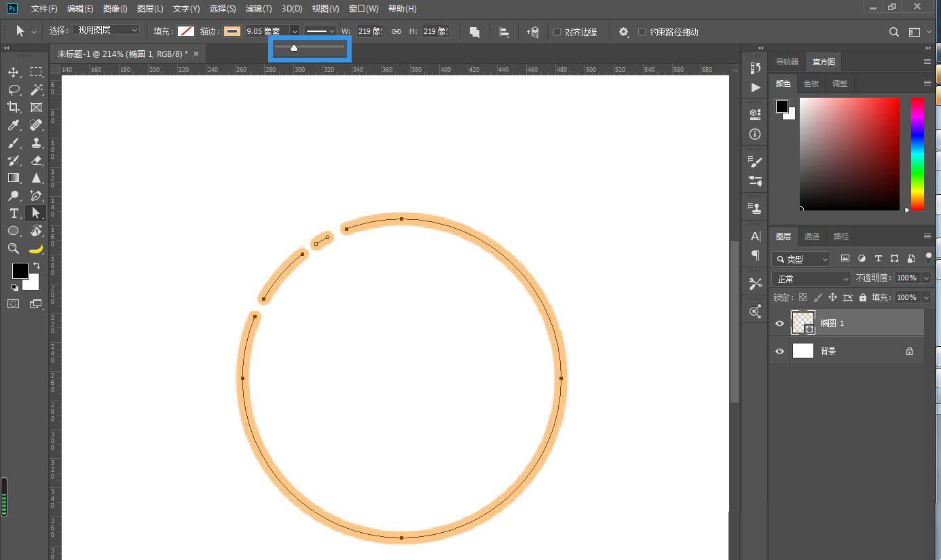Open the 正常 blend mode dropdown

tap(811, 278)
